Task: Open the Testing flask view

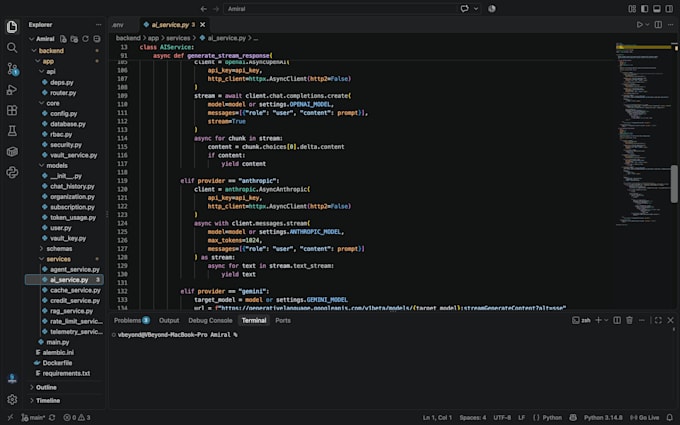Action: click(x=12, y=131)
